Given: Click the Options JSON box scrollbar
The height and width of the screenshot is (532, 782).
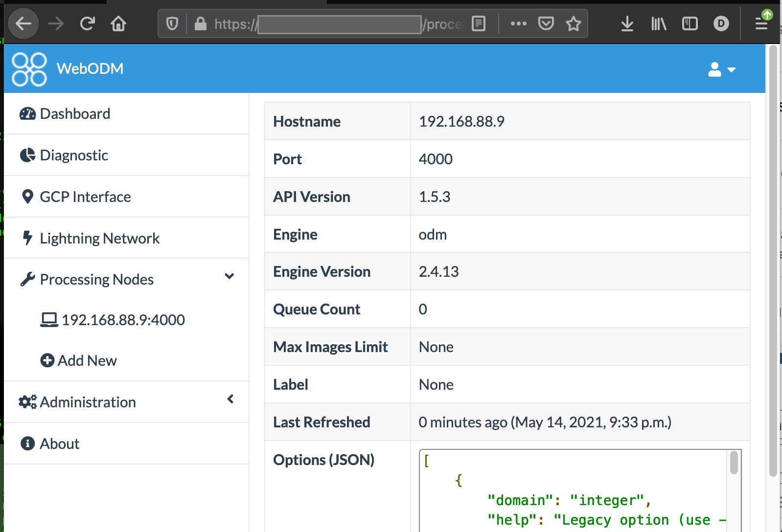Looking at the screenshot, I should point(734,463).
